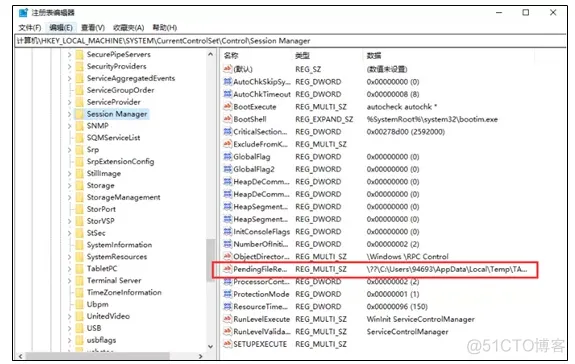The height and width of the screenshot is (364, 575).
Task: Click the Terminal Server folder icon
Action: (x=79, y=281)
